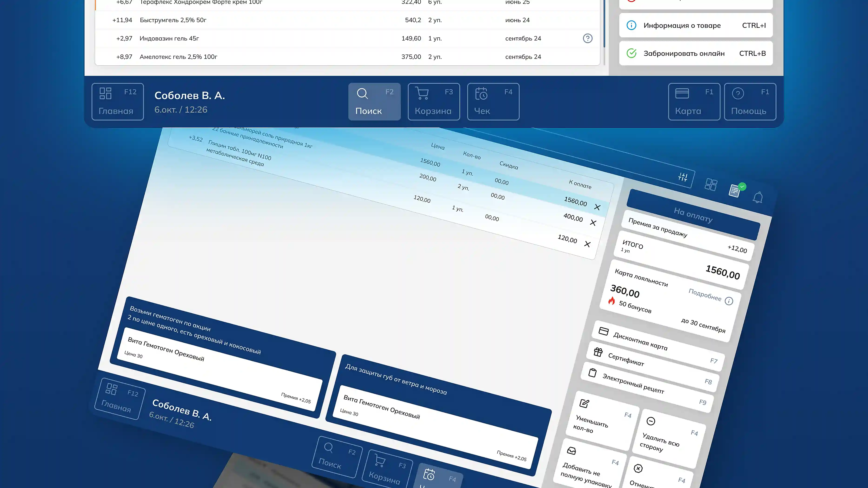Click Соболев В. А. name in upper window
This screenshot has height=488, width=868.
click(190, 95)
